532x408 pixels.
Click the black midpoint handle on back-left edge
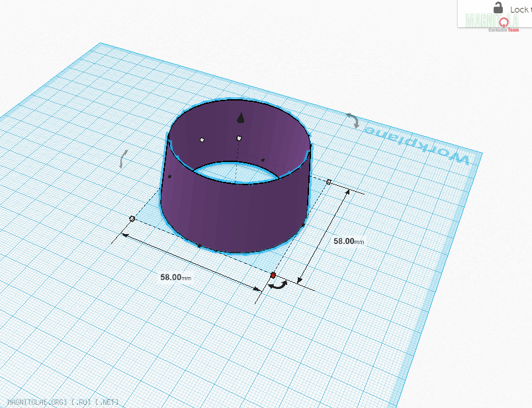pyautogui.click(x=169, y=177)
